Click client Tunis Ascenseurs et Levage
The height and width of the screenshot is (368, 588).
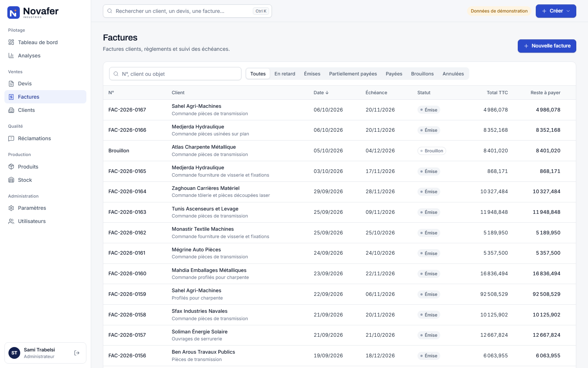tap(205, 209)
